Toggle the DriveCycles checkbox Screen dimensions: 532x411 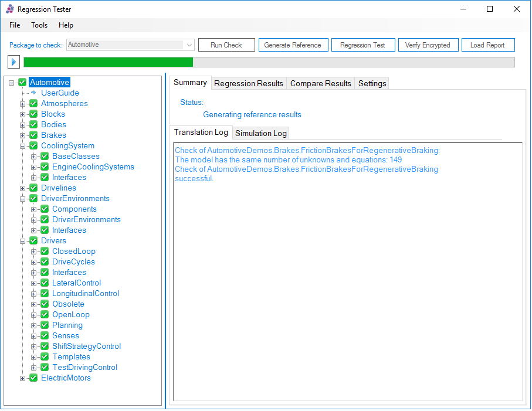pos(45,262)
